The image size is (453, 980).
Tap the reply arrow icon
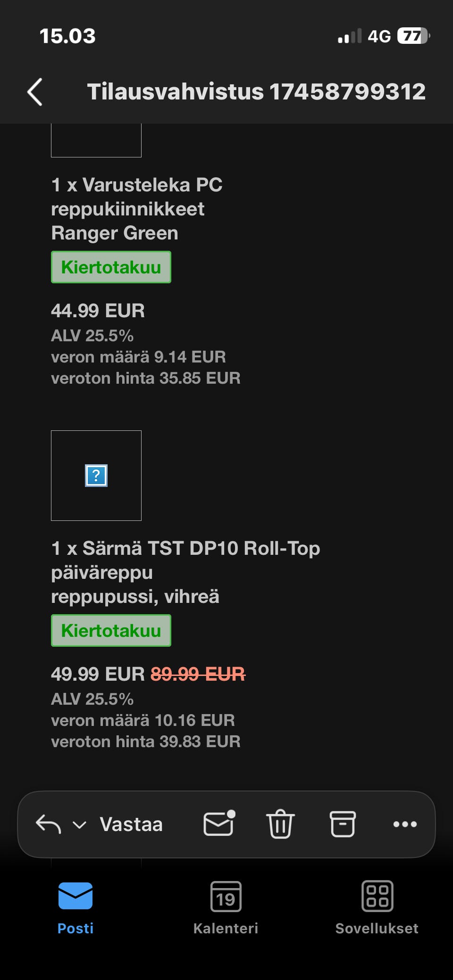click(48, 824)
